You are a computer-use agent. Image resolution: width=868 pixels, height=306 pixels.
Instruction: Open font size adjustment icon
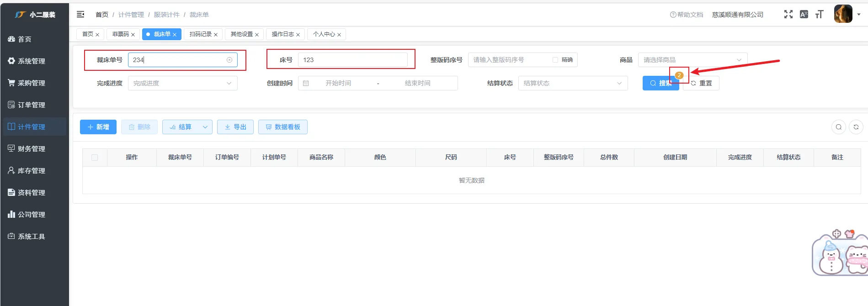[820, 15]
